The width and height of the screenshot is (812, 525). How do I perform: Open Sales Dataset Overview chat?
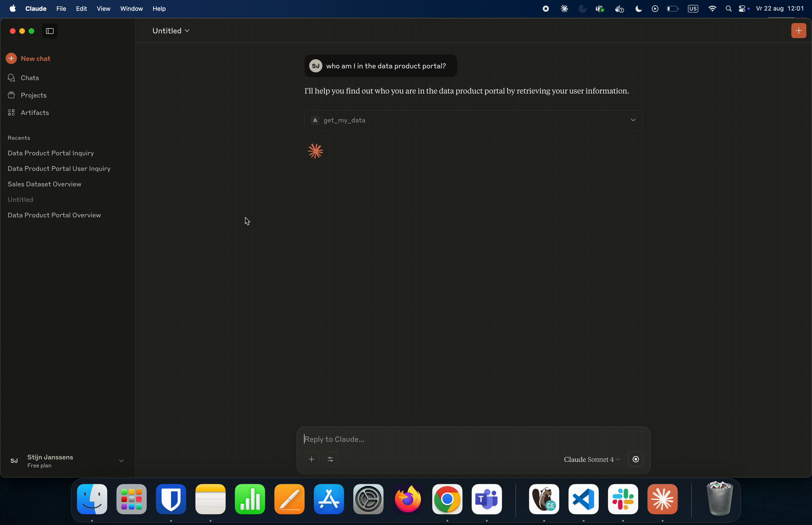coord(44,184)
